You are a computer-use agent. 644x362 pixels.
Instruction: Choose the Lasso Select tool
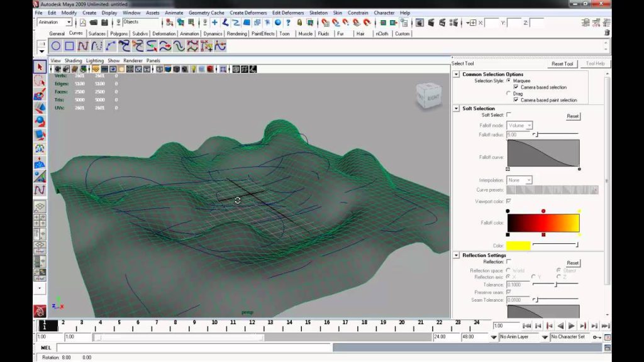pyautogui.click(x=40, y=81)
